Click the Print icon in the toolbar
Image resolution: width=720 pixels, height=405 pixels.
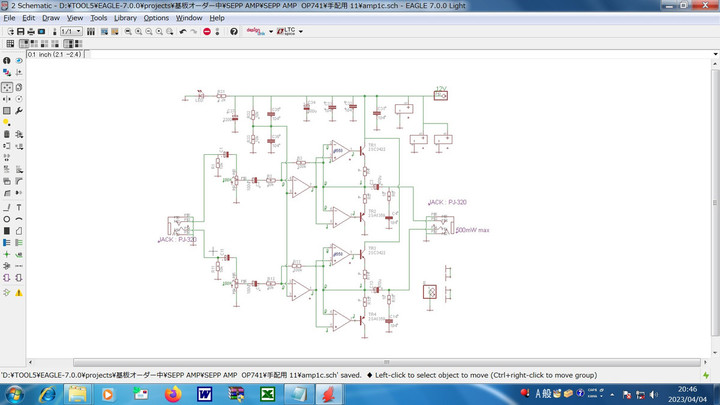pyautogui.click(x=33, y=31)
